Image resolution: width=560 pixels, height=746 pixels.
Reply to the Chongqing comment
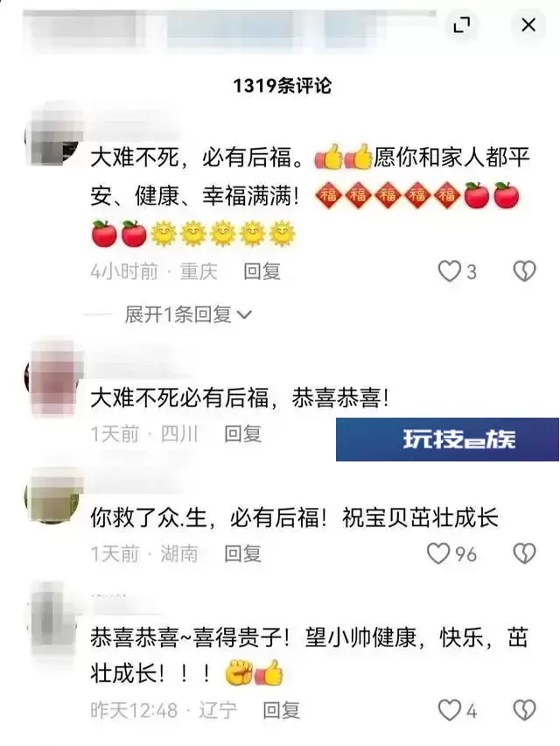point(262,271)
